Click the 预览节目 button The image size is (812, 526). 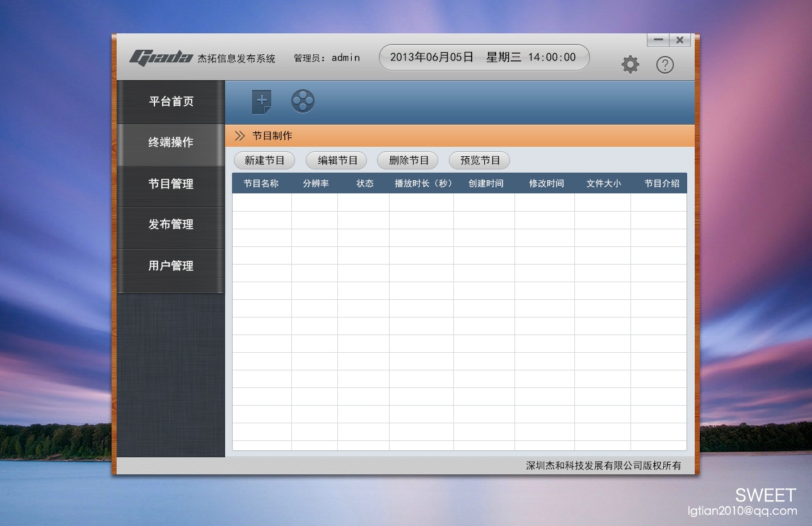click(x=480, y=161)
